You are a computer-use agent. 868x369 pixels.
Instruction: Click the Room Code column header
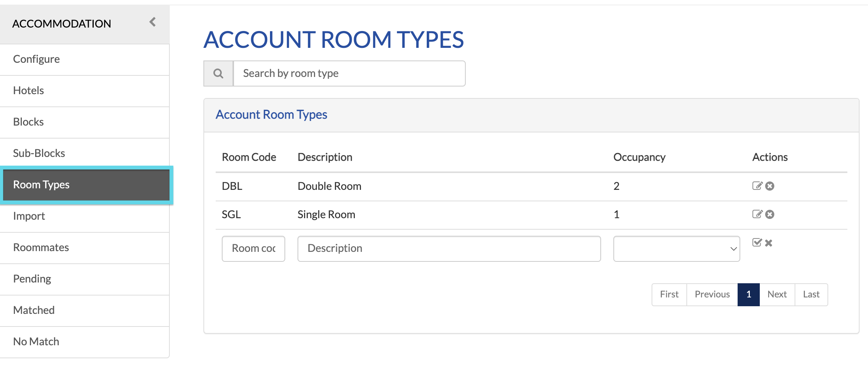coord(249,157)
